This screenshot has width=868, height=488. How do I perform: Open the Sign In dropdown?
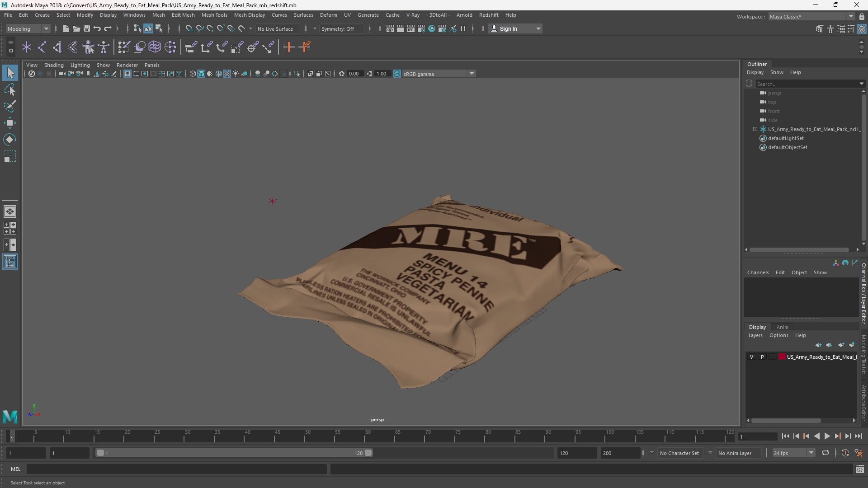515,29
